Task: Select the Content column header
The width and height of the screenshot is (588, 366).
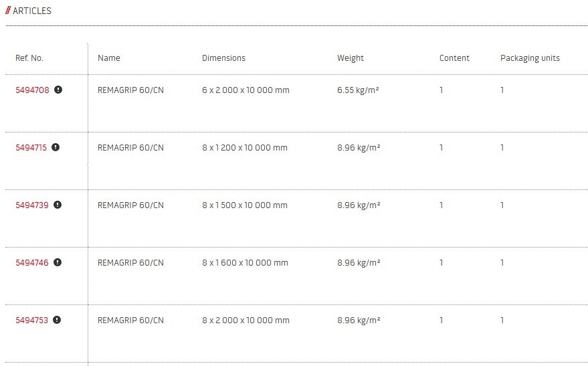Action: 454,58
